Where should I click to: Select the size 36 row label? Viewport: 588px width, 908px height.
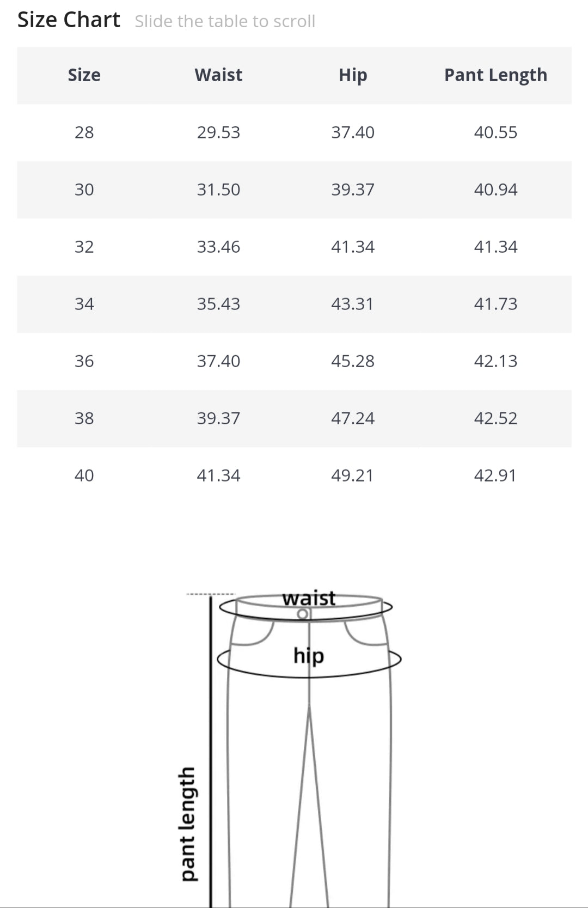pos(84,361)
